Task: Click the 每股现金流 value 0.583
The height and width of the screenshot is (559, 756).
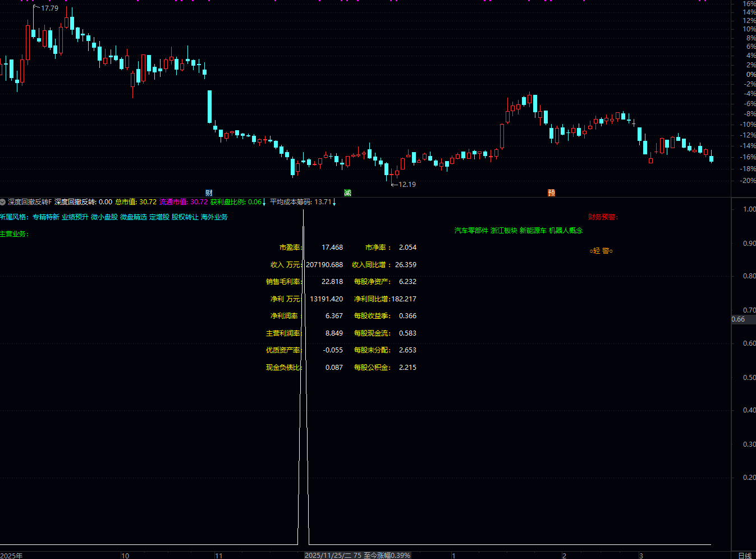Action: pyautogui.click(x=407, y=333)
